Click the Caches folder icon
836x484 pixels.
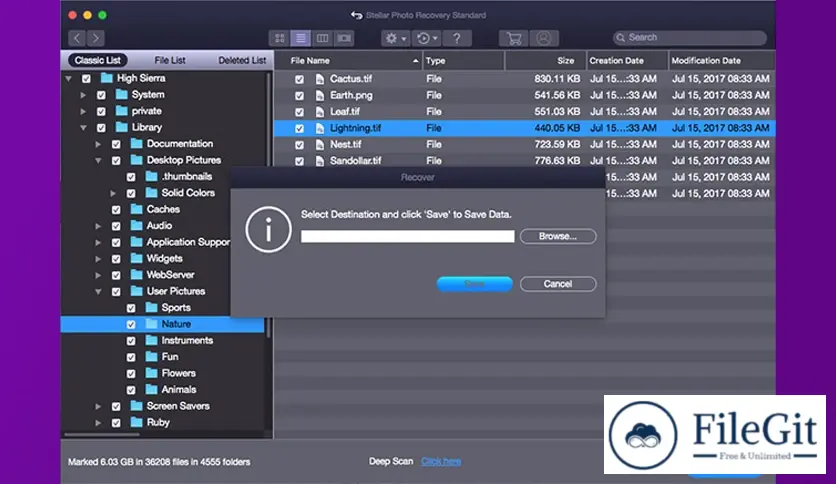click(137, 209)
